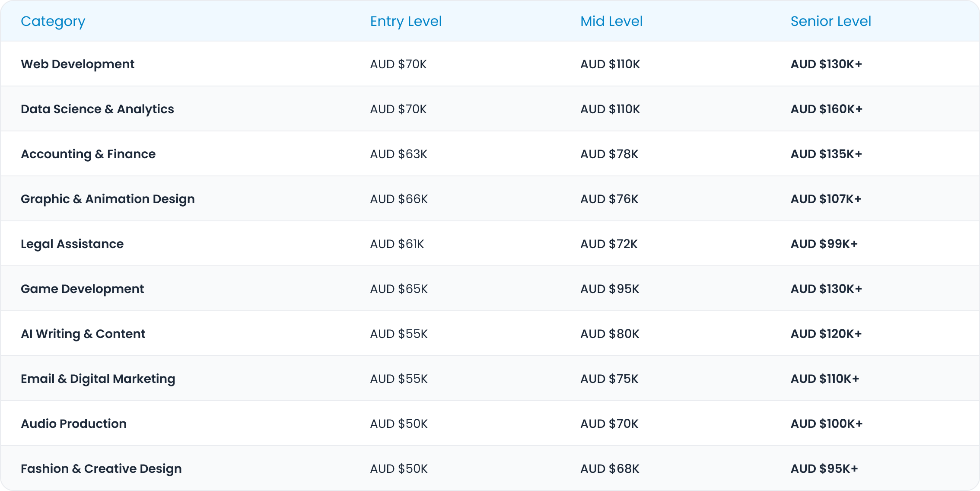
Task: Click Legal Assistance senior salary AUD $99K+
Action: pyautogui.click(x=824, y=244)
